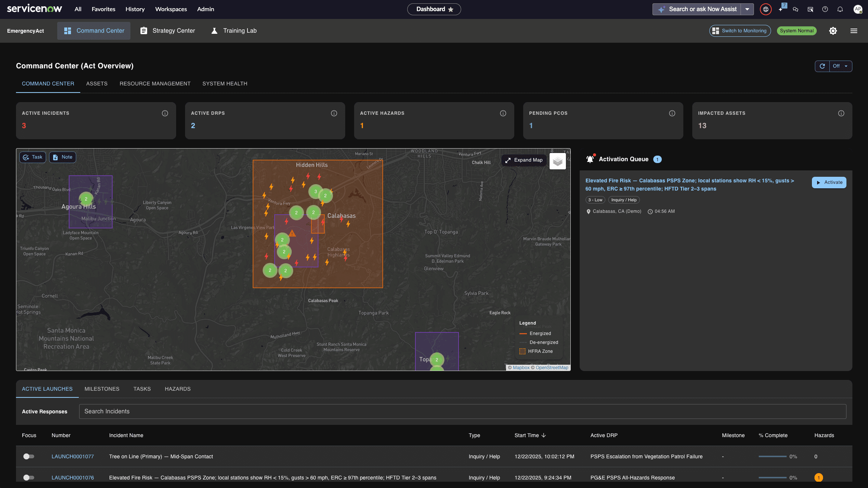Click the Active Incidents info icon
This screenshot has width=868, height=488.
click(165, 113)
